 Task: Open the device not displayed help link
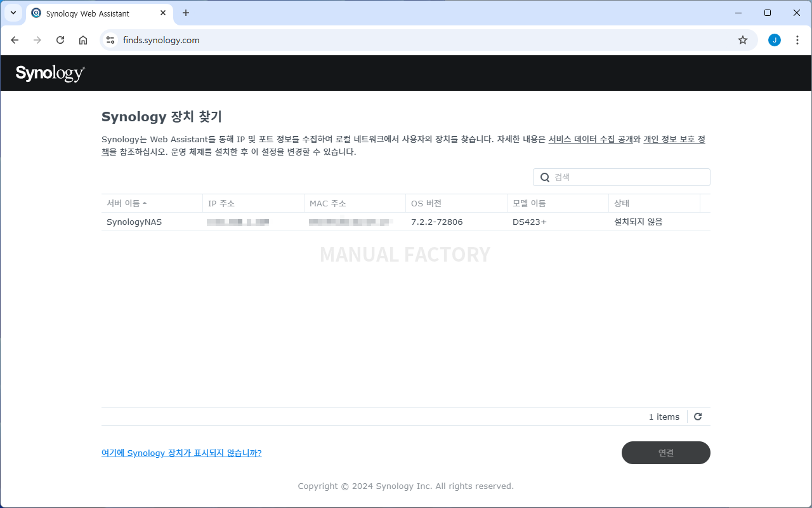click(x=181, y=453)
